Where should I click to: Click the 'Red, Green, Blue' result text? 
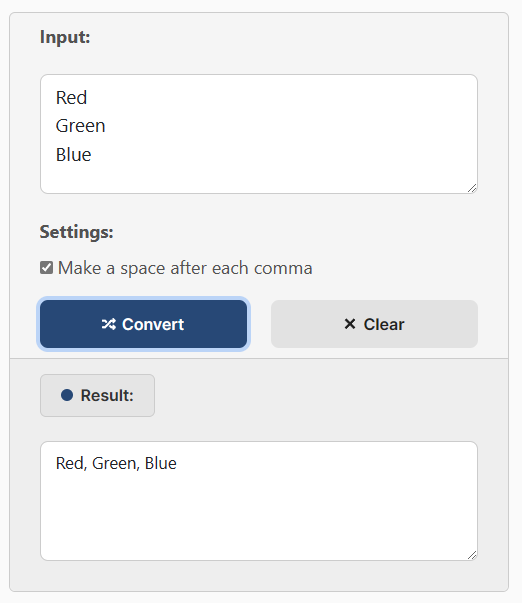point(116,463)
